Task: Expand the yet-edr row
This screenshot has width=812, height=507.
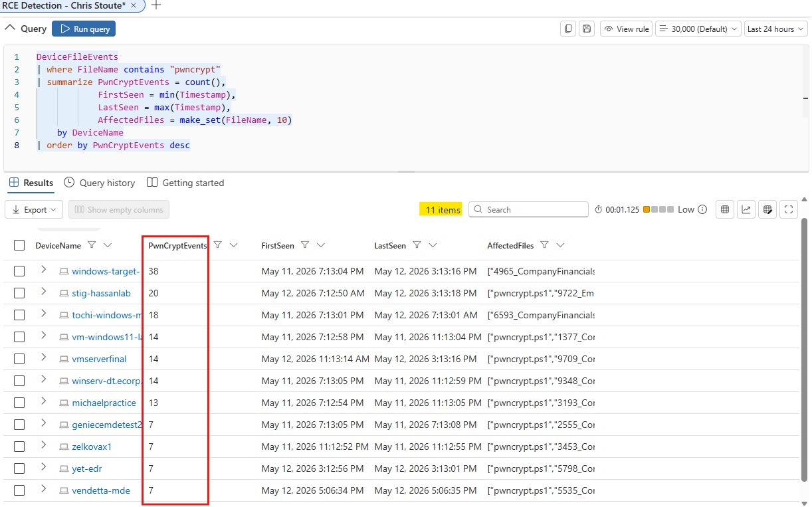Action: click(43, 467)
